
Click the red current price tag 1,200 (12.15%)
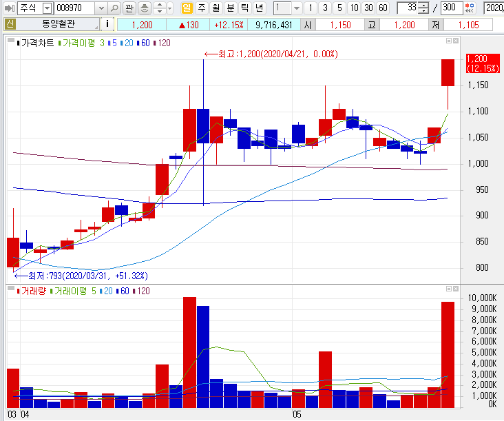[483, 63]
